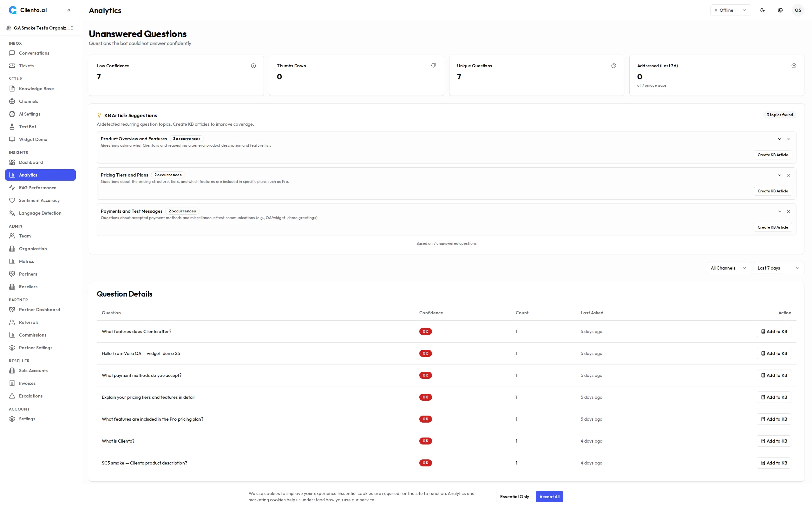The height and width of the screenshot is (508, 812).
Task: Click the Dashboard grid icon
Action: click(x=12, y=162)
